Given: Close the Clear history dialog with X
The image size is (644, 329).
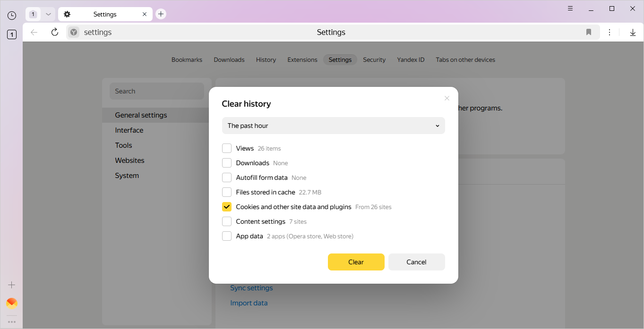Looking at the screenshot, I should tap(447, 98).
